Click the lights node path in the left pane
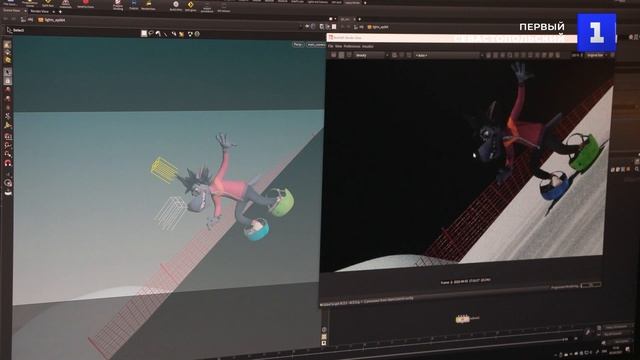 [52, 20]
